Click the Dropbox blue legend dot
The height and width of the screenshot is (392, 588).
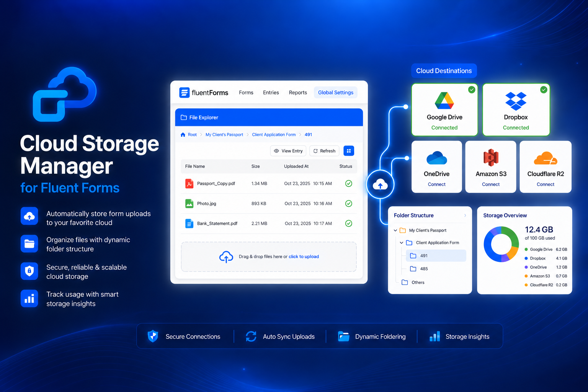526,258
